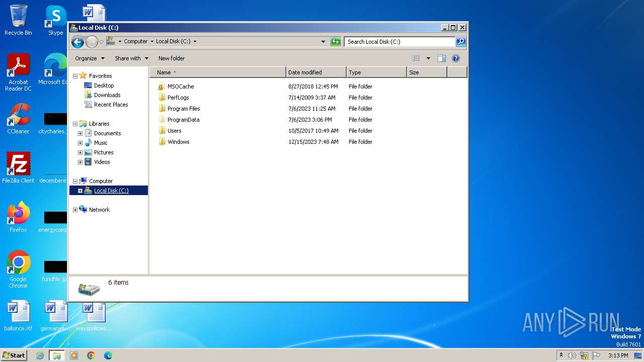Image resolution: width=644 pixels, height=362 pixels.
Task: Open Downloads under Favorites
Action: coord(107,95)
